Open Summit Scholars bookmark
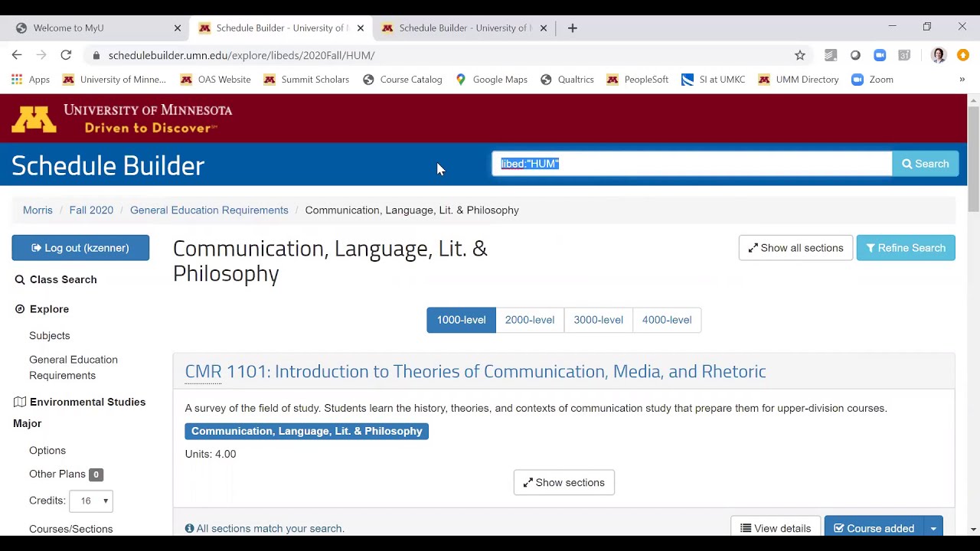 [x=306, y=80]
